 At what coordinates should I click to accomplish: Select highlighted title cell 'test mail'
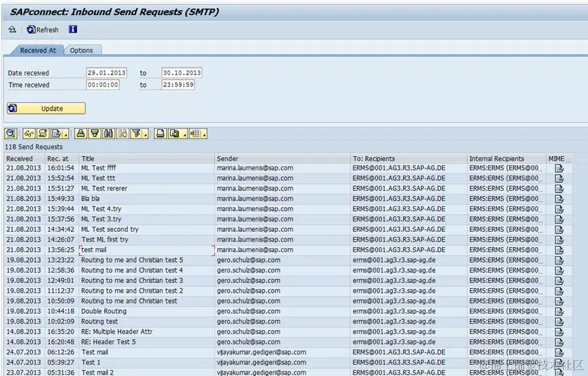click(147, 250)
